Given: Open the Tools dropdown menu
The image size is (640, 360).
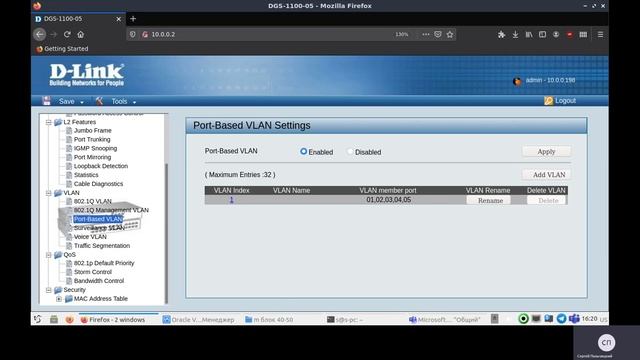Looking at the screenshot, I should [124, 101].
